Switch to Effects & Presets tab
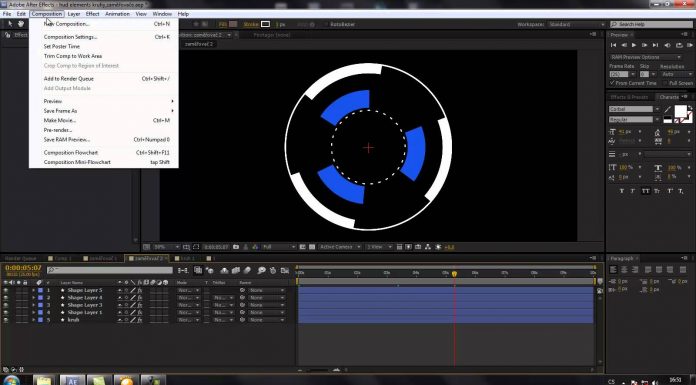The width and height of the screenshot is (696, 385). click(x=629, y=97)
